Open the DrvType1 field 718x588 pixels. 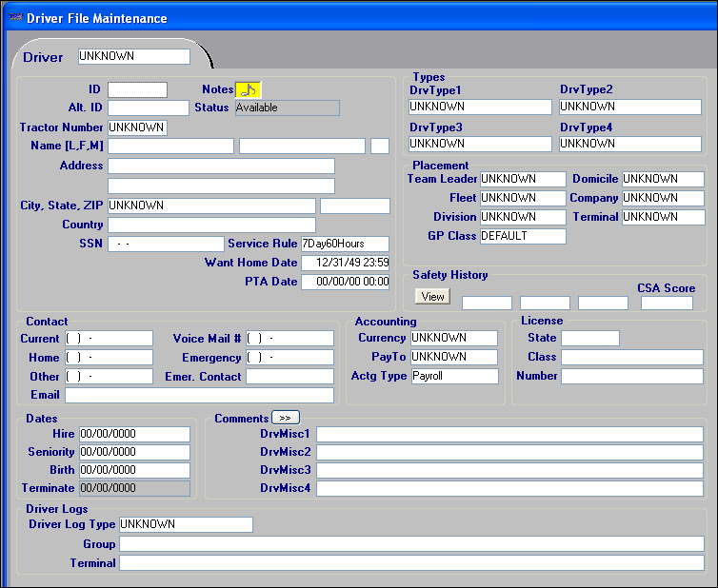(x=480, y=107)
